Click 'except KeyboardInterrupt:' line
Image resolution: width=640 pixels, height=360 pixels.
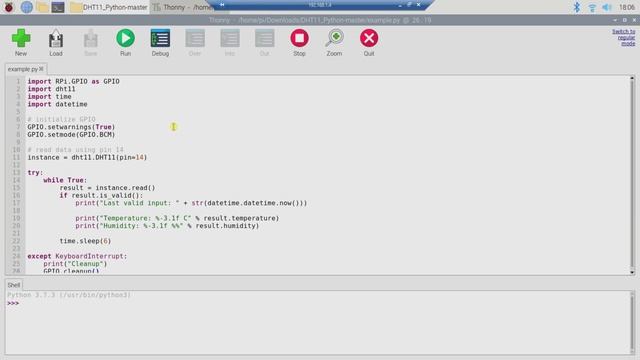click(x=77, y=256)
